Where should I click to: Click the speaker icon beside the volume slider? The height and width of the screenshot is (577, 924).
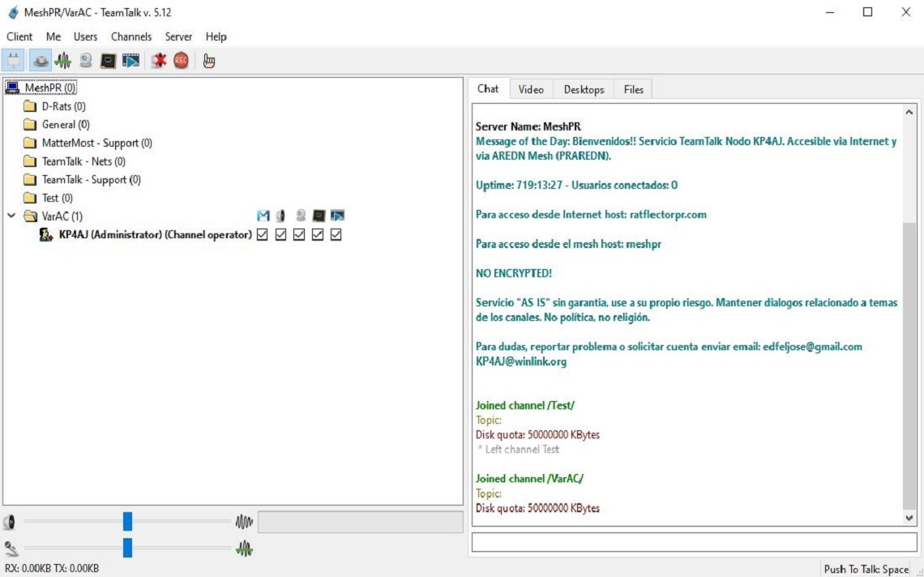click(9, 522)
